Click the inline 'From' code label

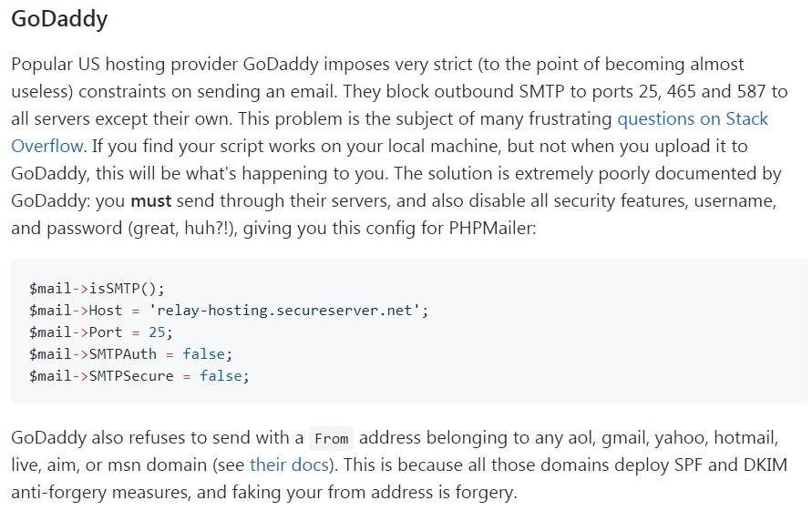click(x=332, y=439)
